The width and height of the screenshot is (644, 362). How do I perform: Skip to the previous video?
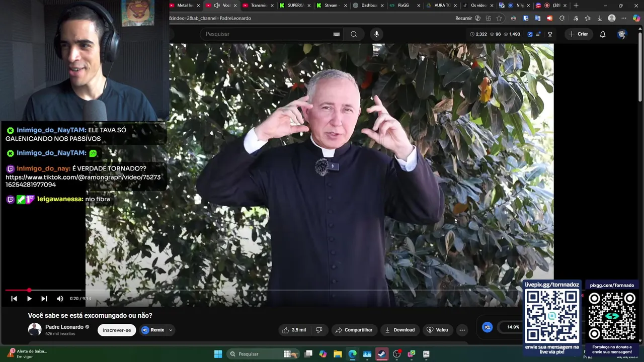coord(14,299)
